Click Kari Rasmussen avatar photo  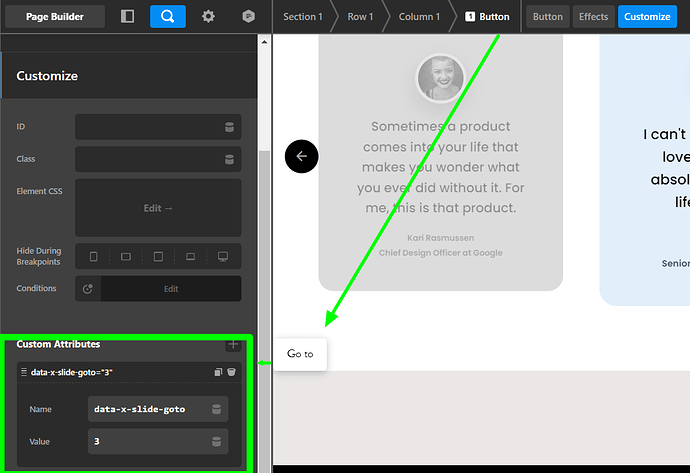440,78
